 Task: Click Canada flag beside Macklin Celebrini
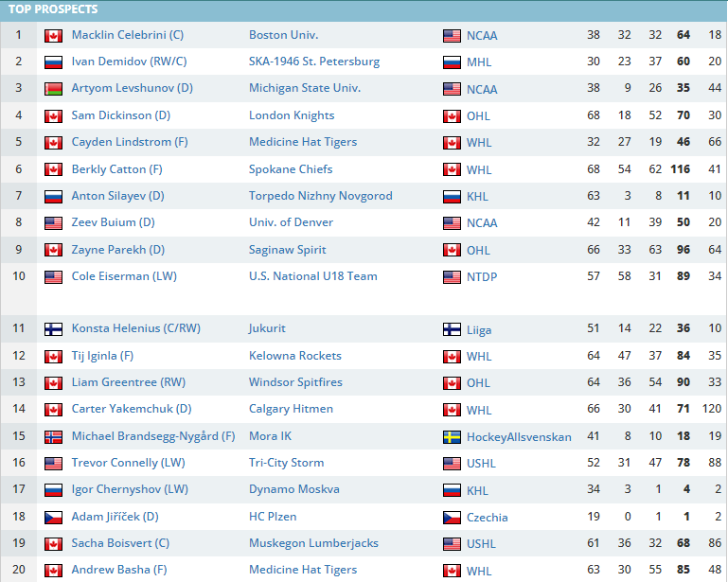point(53,36)
